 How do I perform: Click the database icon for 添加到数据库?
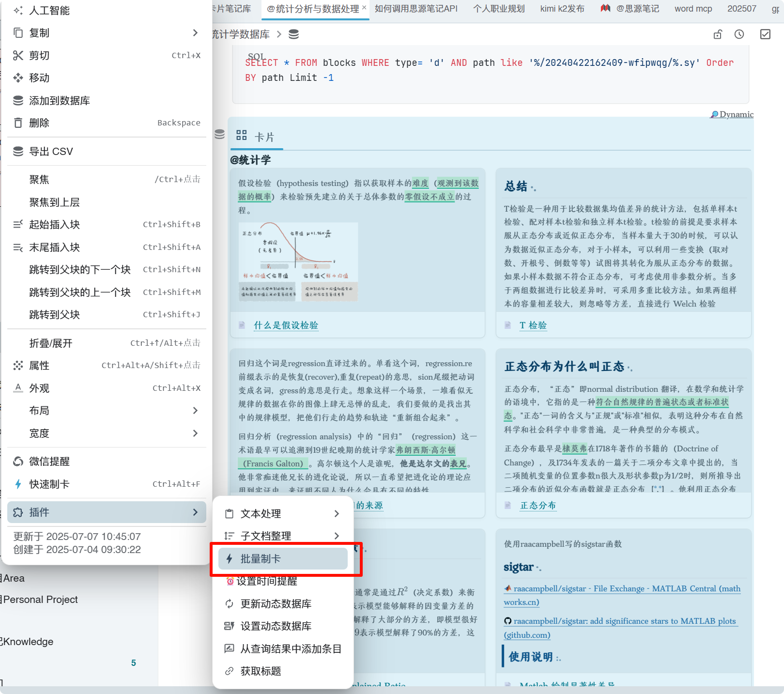[x=18, y=100]
